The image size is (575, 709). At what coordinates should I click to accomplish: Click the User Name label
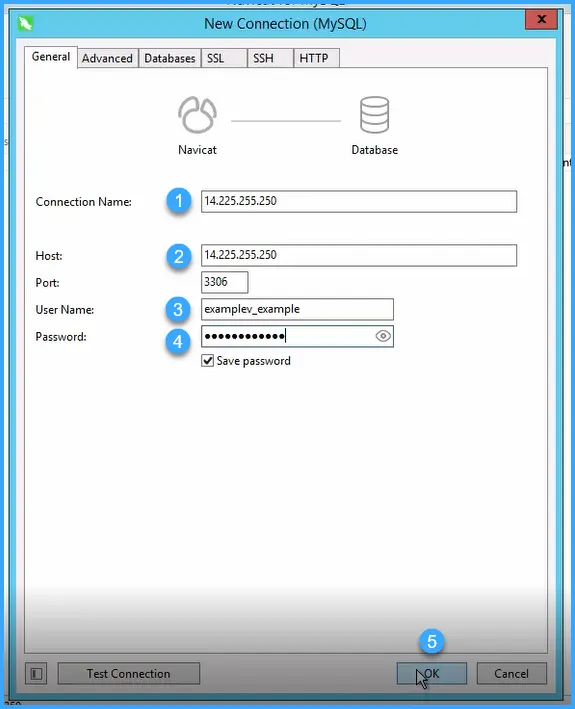[x=65, y=310]
